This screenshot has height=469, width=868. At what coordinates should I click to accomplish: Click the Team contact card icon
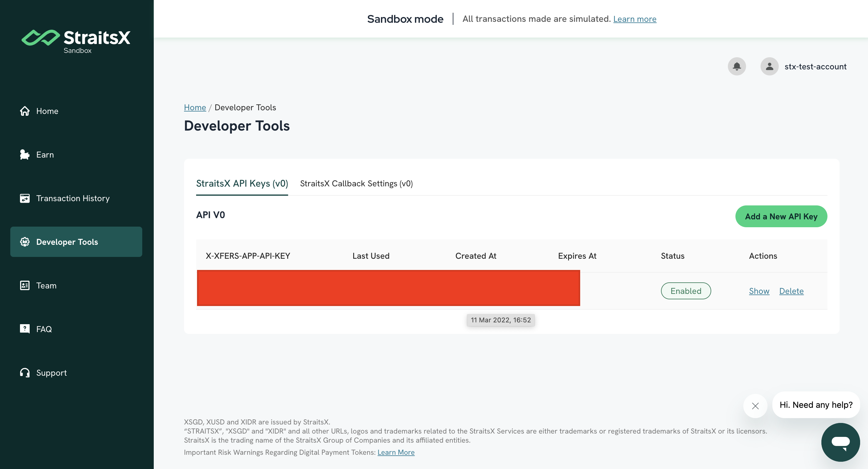click(25, 285)
